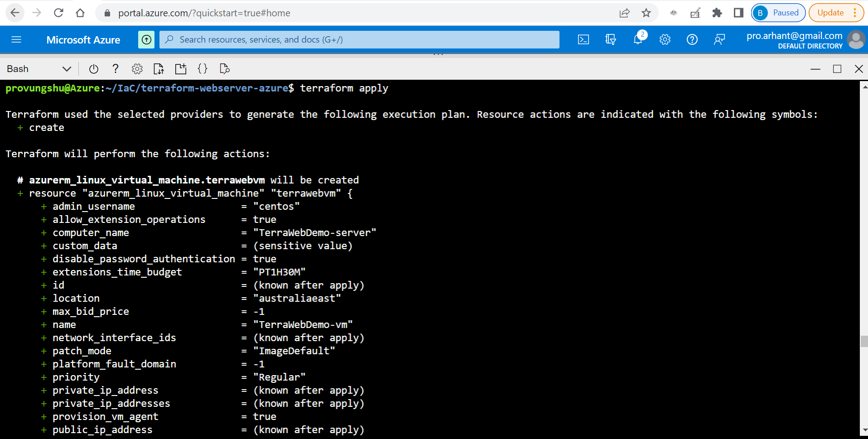Open a new Cloud Shell session
This screenshot has height=439, width=868.
pos(180,69)
